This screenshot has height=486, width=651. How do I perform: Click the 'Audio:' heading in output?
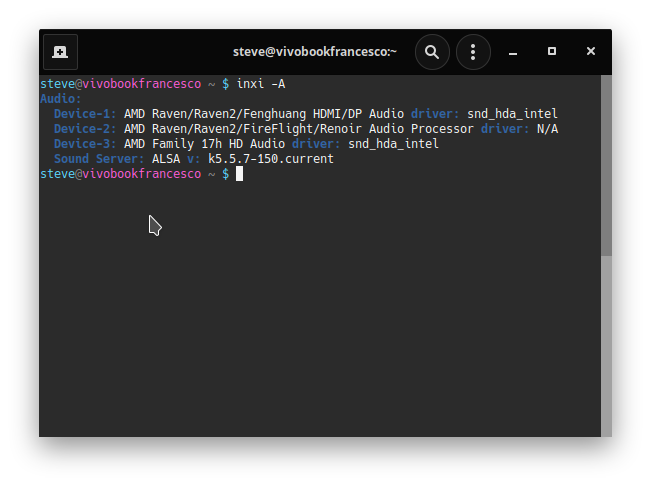click(x=61, y=99)
